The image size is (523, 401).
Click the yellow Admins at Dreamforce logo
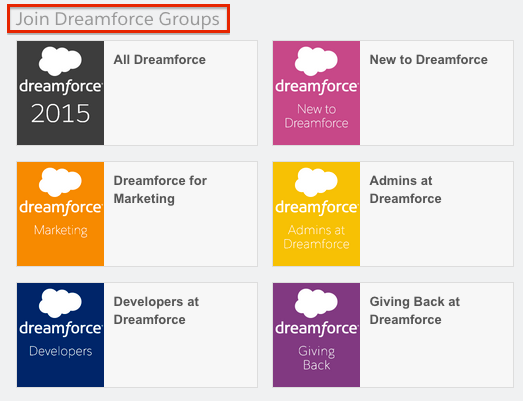[x=316, y=214]
